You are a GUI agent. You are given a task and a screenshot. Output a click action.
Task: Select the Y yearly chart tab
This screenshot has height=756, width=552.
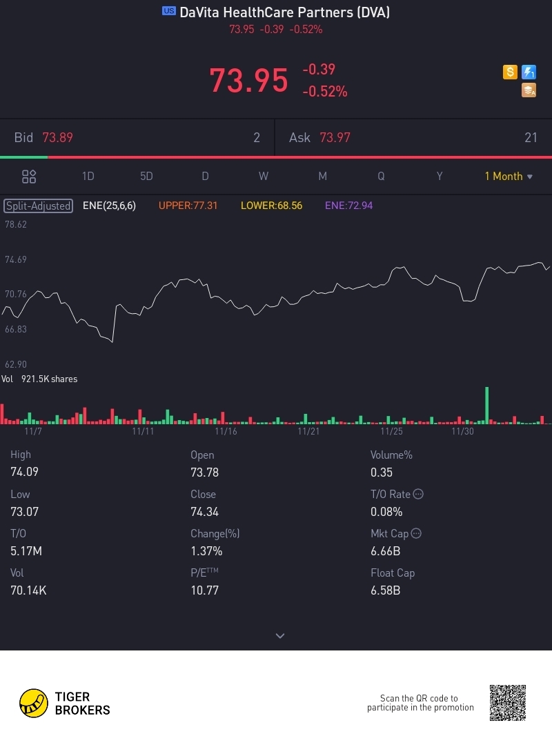(440, 177)
